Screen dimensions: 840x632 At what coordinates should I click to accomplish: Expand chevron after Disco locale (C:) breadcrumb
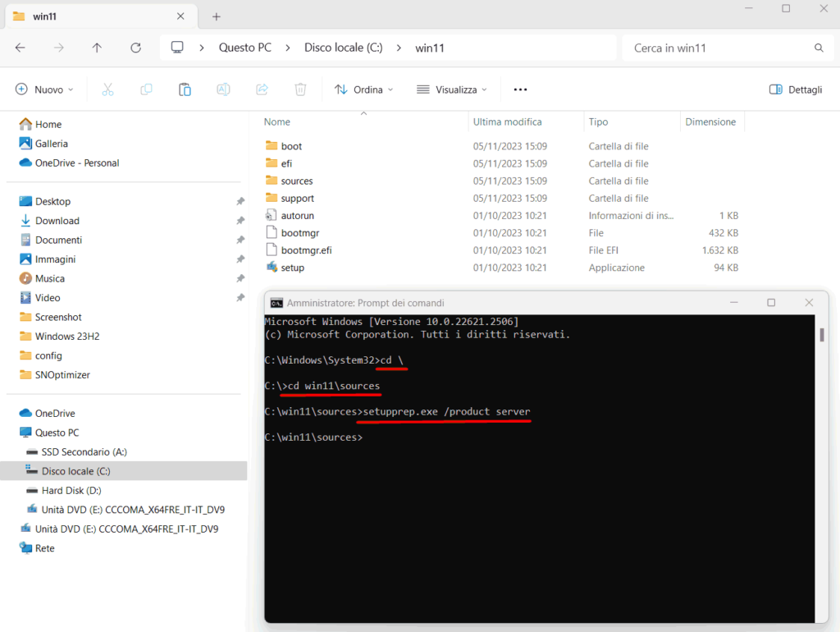pos(399,48)
